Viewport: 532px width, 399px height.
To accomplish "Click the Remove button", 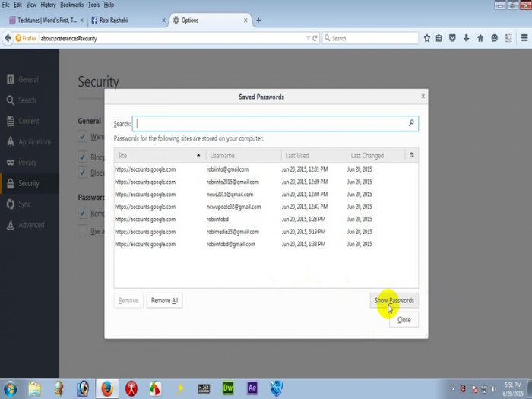I will coord(128,300).
